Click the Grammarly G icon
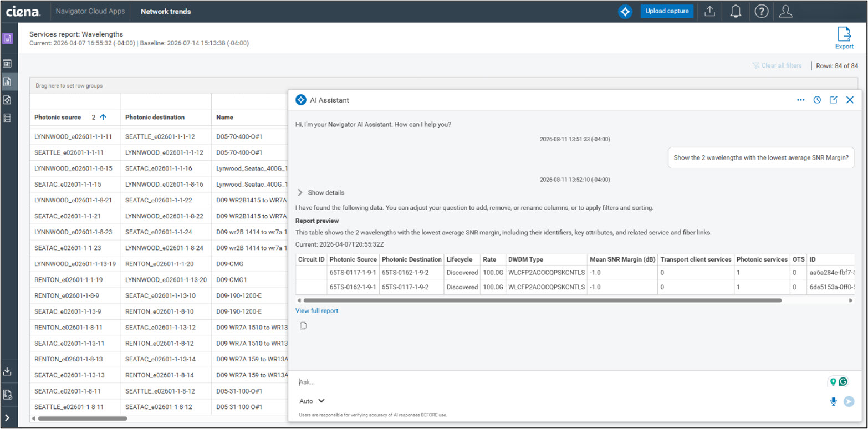The image size is (868, 429). pyautogui.click(x=843, y=381)
